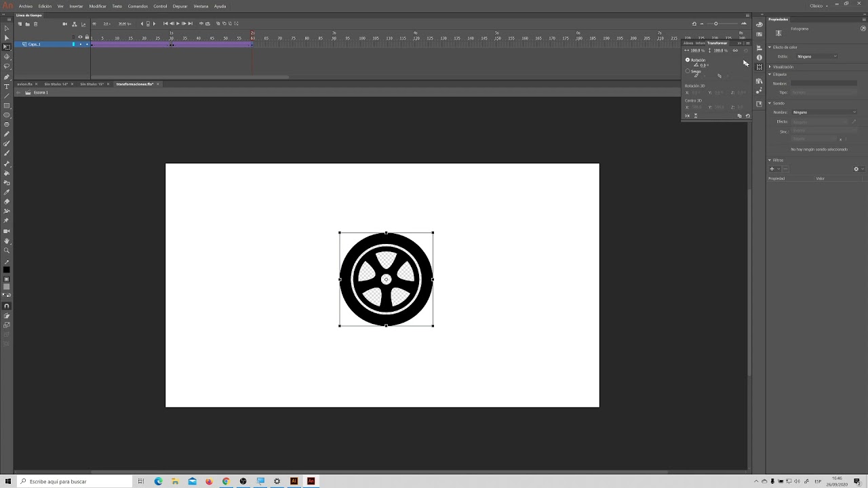Click the filter options gear icon
This screenshot has width=868, height=488.
point(856,169)
